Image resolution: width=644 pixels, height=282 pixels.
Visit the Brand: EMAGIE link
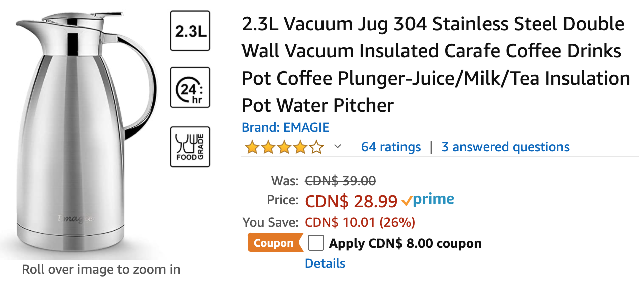coord(285,127)
